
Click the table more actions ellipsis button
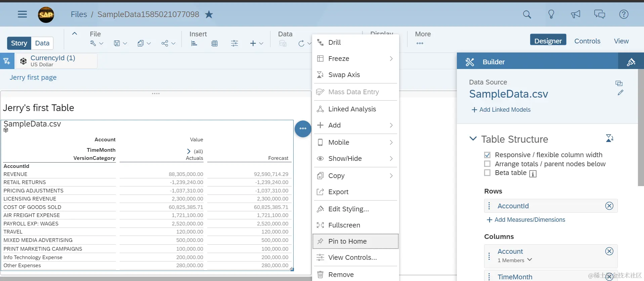pos(303,129)
